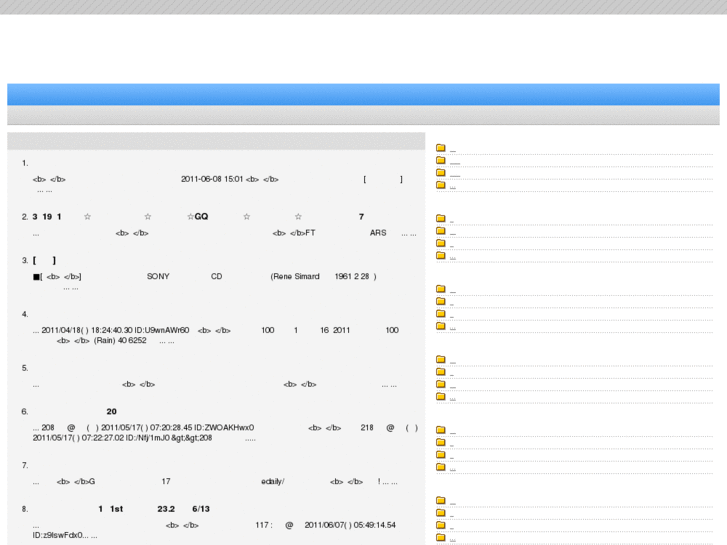Image resolution: width=727 pixels, height=545 pixels.
Task: Click first folder icon in second sidebar group
Action: 440,218
